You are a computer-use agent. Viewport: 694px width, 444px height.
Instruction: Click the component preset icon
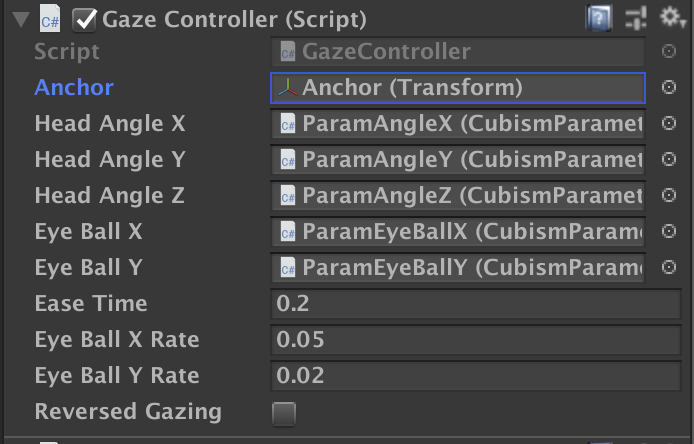[635, 16]
